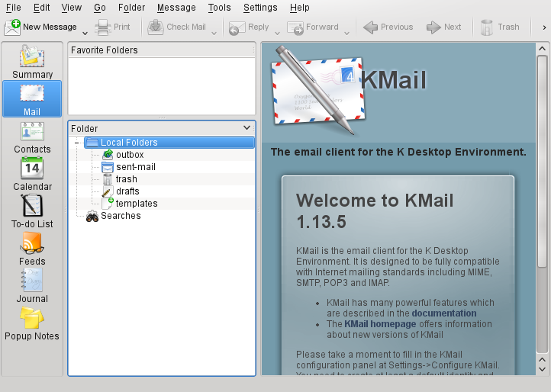The width and height of the screenshot is (551, 392).
Task: Open the Settings menu
Action: [260, 8]
